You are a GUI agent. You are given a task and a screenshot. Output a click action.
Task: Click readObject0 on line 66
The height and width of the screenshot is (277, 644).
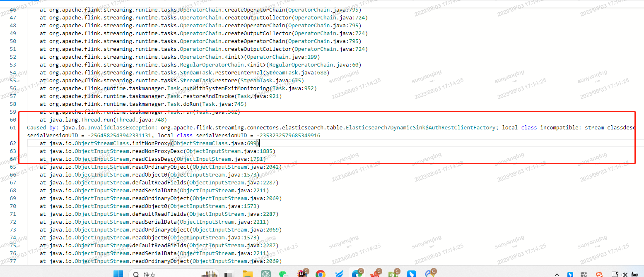coord(149,175)
